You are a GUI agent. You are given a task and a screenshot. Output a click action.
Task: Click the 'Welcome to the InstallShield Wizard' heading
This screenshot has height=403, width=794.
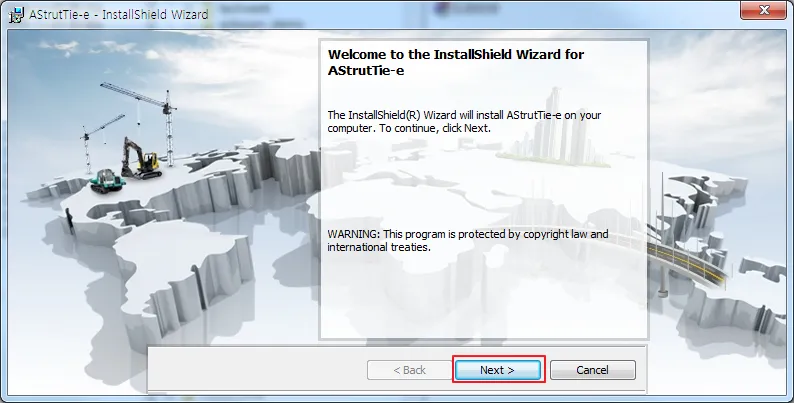(x=456, y=62)
